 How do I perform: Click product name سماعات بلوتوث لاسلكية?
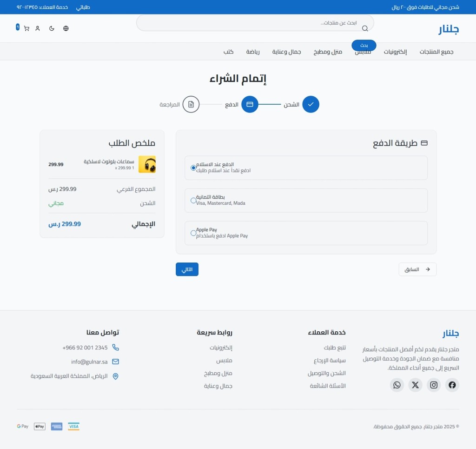(x=109, y=161)
